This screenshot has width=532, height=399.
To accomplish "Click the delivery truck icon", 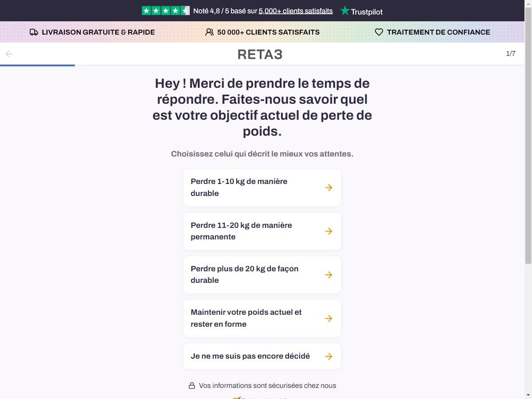I will click(x=34, y=32).
